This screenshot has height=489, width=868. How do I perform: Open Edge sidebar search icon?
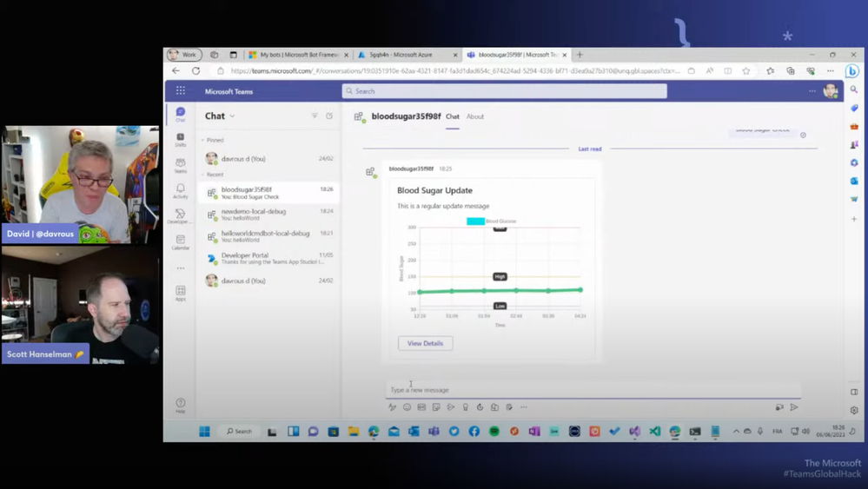(x=854, y=89)
